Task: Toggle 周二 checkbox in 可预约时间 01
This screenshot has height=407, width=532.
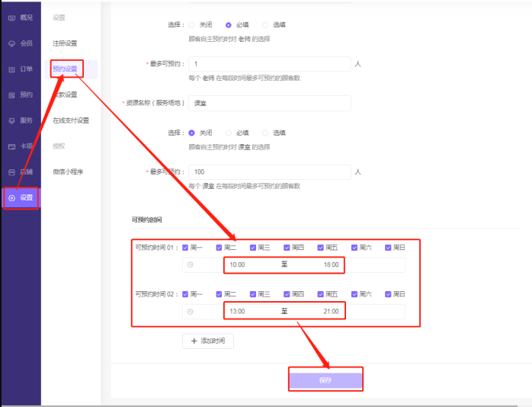Action: [219, 248]
